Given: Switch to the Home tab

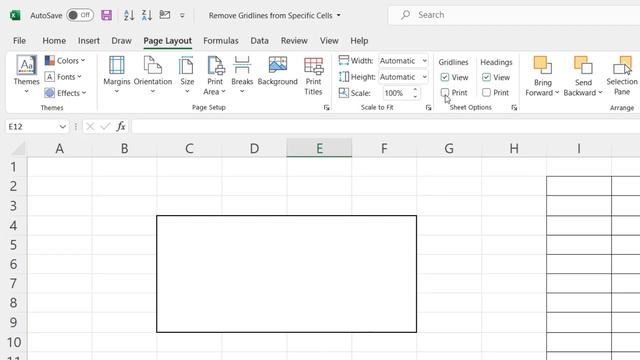Looking at the screenshot, I should point(54,41).
